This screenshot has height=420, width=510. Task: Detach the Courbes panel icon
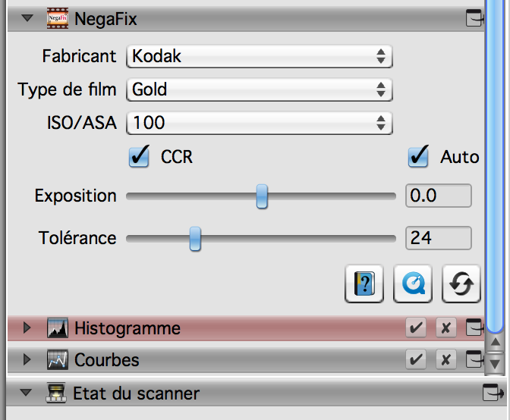475,359
